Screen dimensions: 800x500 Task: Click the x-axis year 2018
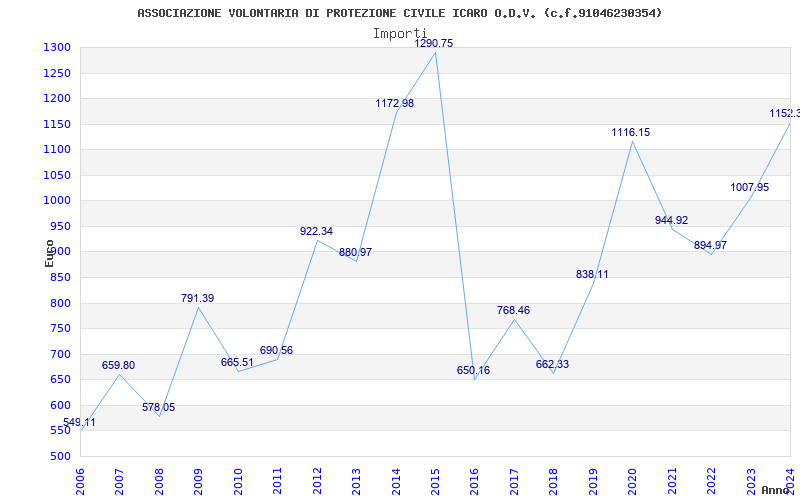coord(554,481)
